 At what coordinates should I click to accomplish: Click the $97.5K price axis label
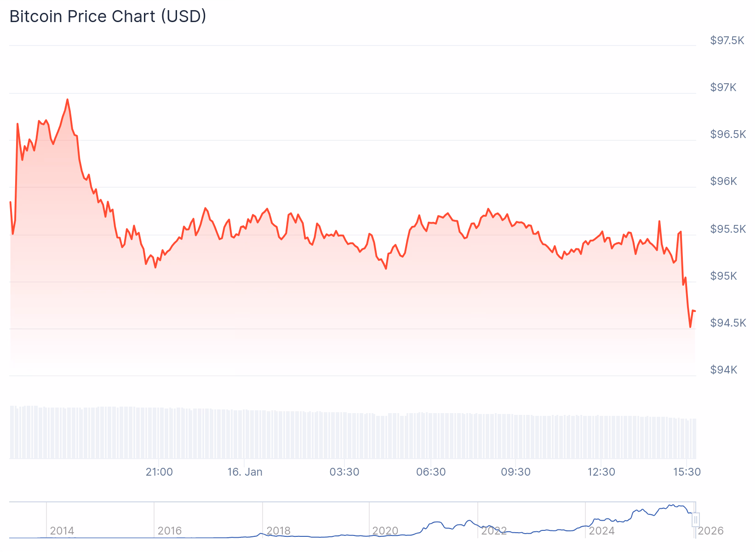click(727, 40)
